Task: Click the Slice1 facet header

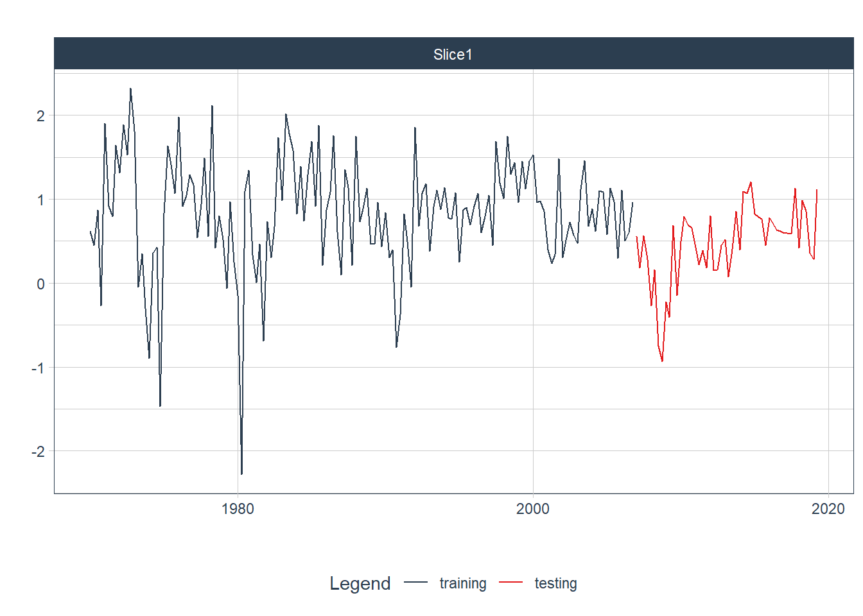Action: tap(453, 54)
